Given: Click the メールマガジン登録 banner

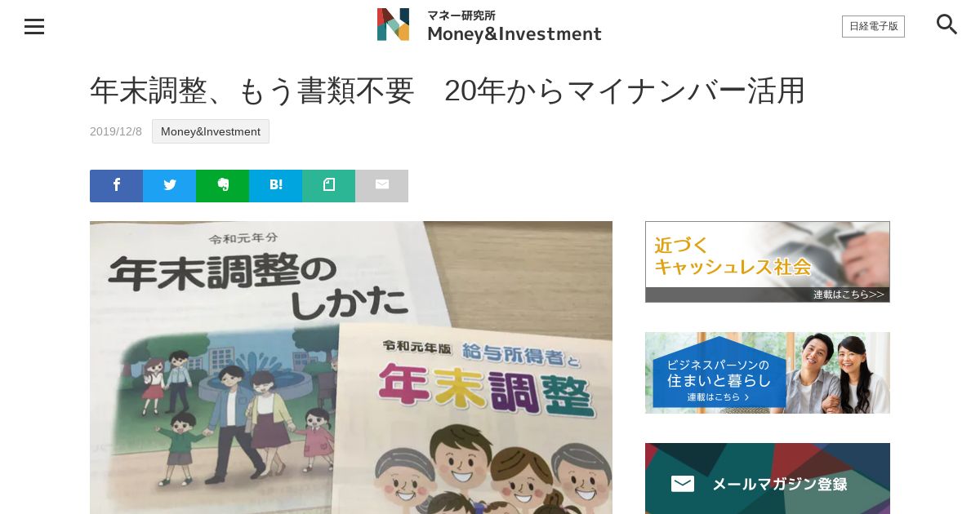Looking at the screenshot, I should click(768, 479).
